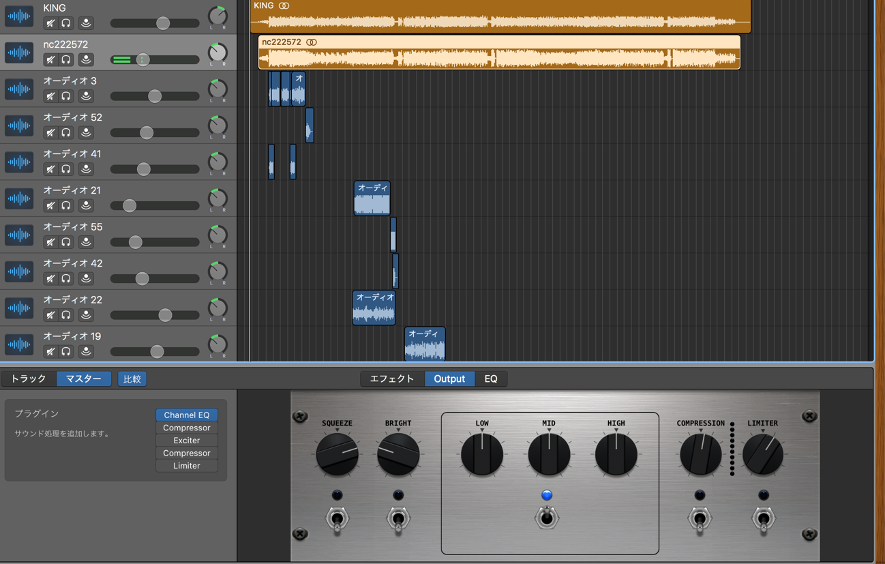885x564 pixels.
Task: Open the エフェクト tab
Action: (x=392, y=379)
